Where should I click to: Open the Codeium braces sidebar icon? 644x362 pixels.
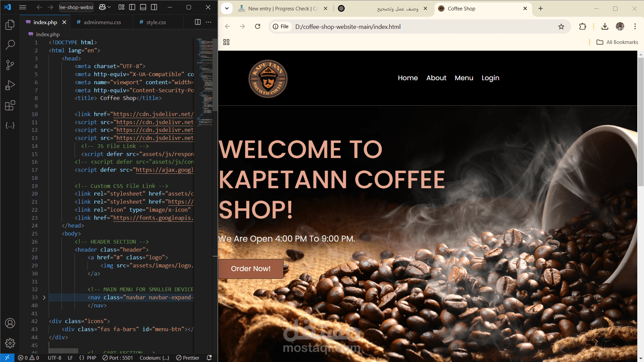coord(10,125)
